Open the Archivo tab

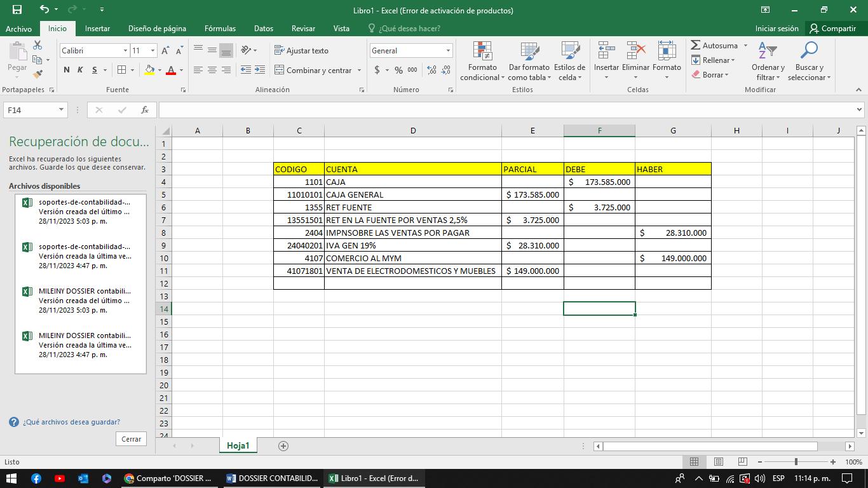pos(18,29)
